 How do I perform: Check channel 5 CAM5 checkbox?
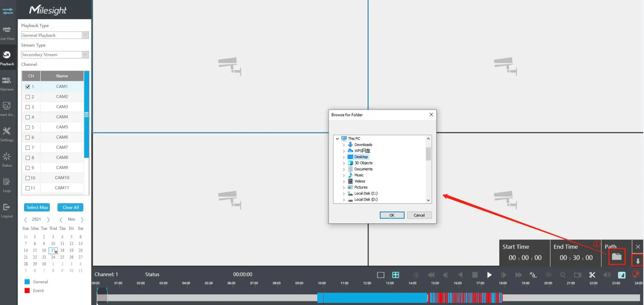pyautogui.click(x=28, y=127)
